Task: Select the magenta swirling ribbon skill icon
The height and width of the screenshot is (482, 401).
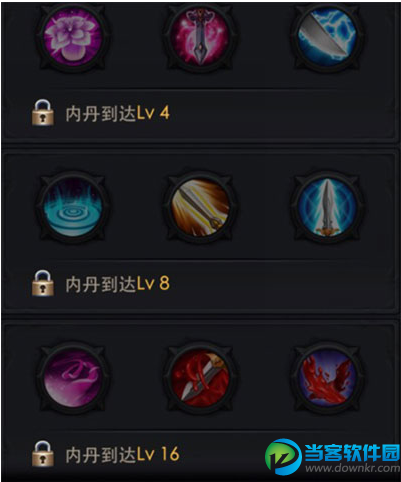Action: [x=73, y=377]
